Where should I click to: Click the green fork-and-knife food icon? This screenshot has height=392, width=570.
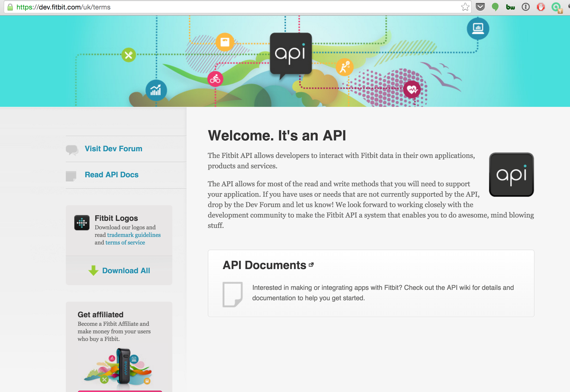pos(129,55)
